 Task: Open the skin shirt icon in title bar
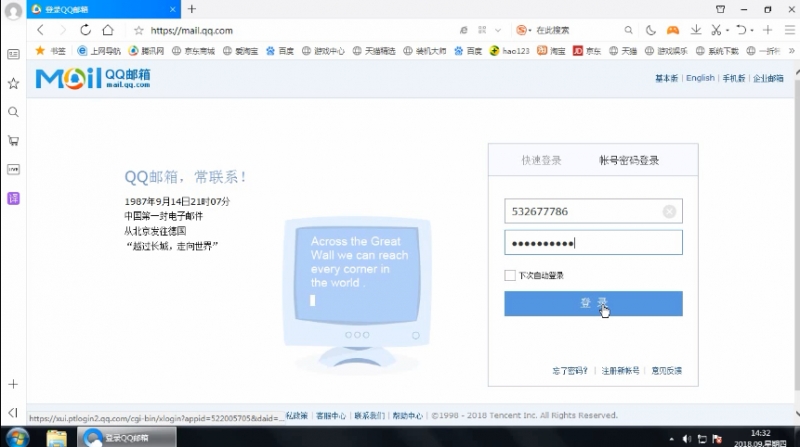(720, 9)
